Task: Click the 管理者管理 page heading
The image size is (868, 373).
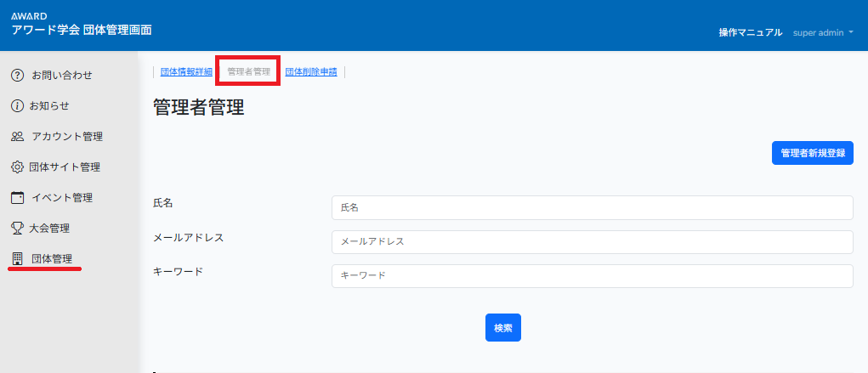Action: [199, 108]
